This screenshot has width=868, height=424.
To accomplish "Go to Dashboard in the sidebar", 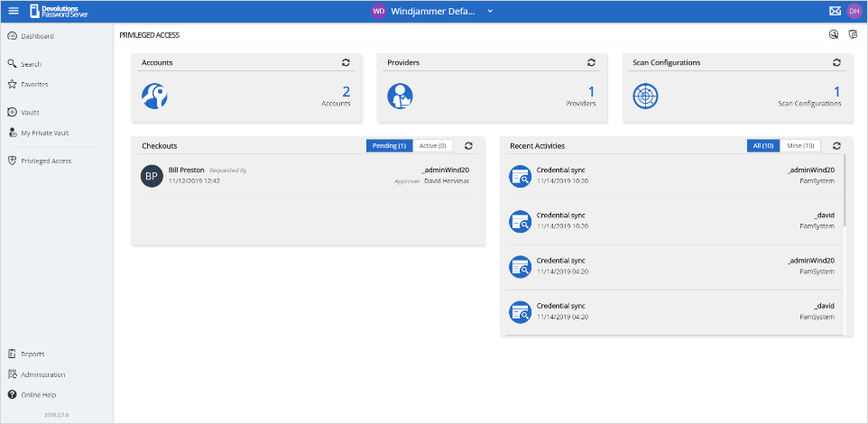I will point(37,36).
